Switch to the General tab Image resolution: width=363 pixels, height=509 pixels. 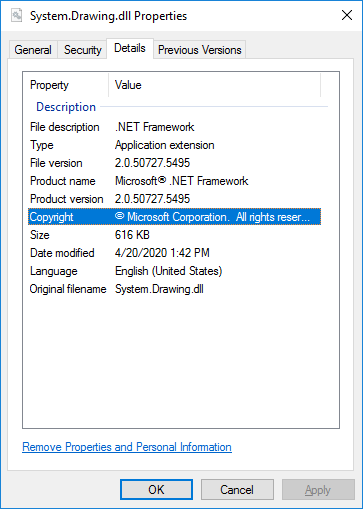(x=33, y=50)
